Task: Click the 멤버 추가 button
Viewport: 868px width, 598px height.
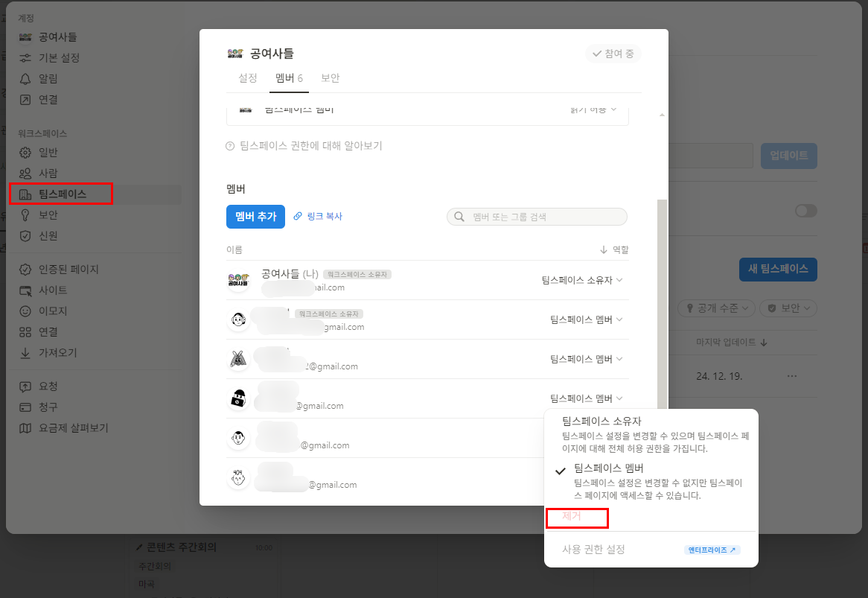Action: point(255,217)
